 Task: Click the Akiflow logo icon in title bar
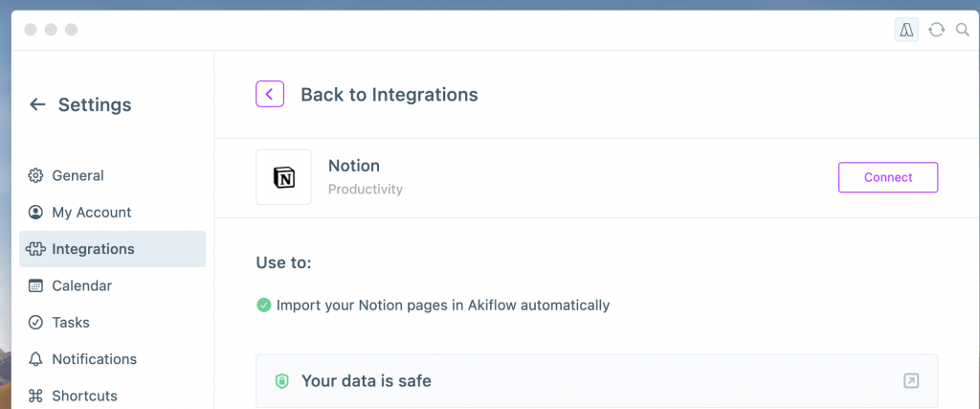(906, 30)
